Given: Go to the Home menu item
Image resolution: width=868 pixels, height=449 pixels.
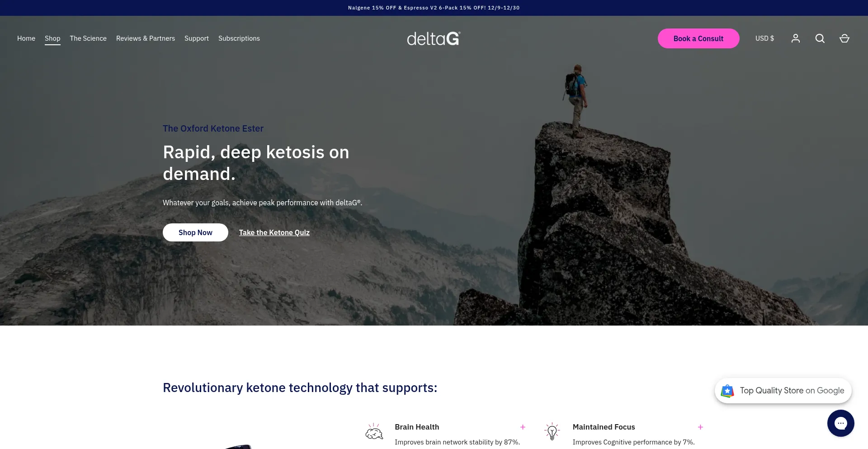Looking at the screenshot, I should tap(26, 38).
